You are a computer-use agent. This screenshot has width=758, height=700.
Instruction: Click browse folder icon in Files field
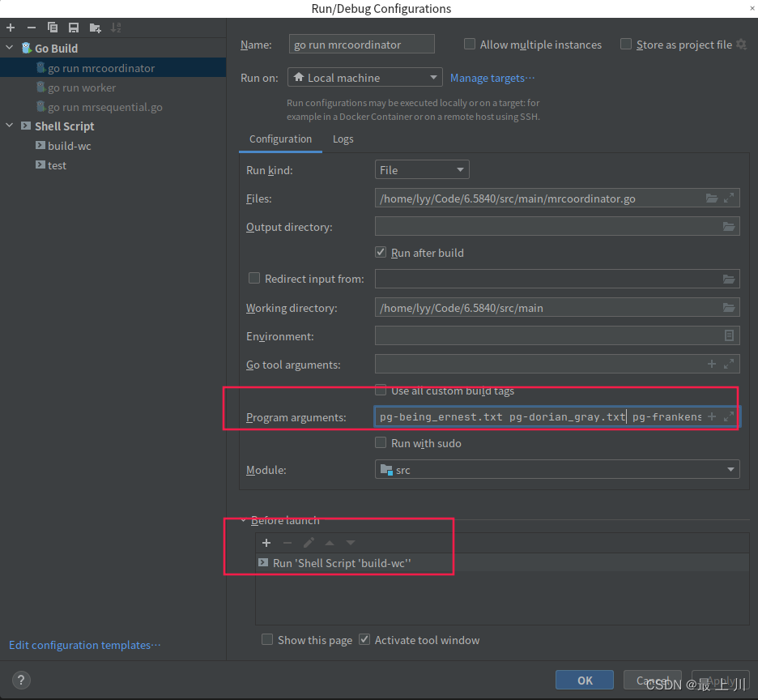tap(712, 198)
